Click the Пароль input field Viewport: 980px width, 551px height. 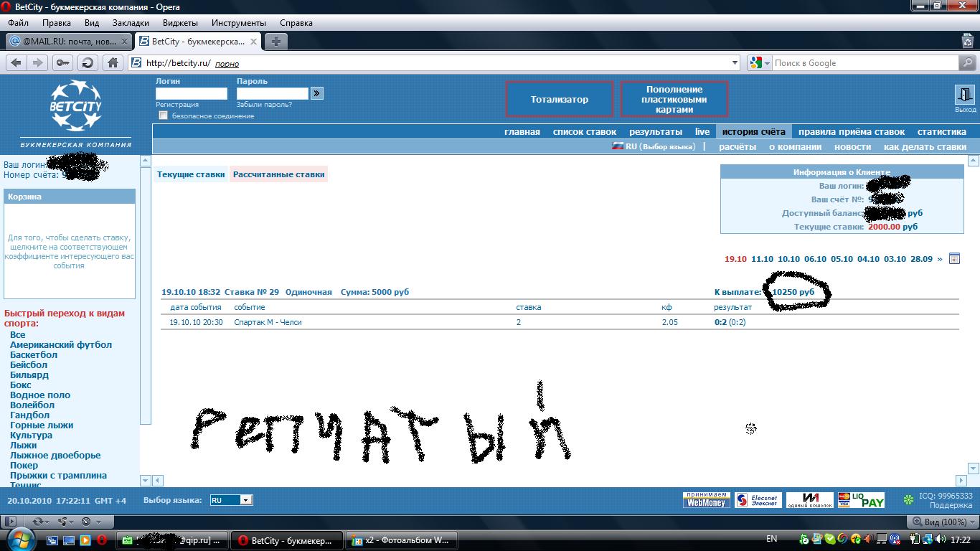tap(273, 93)
